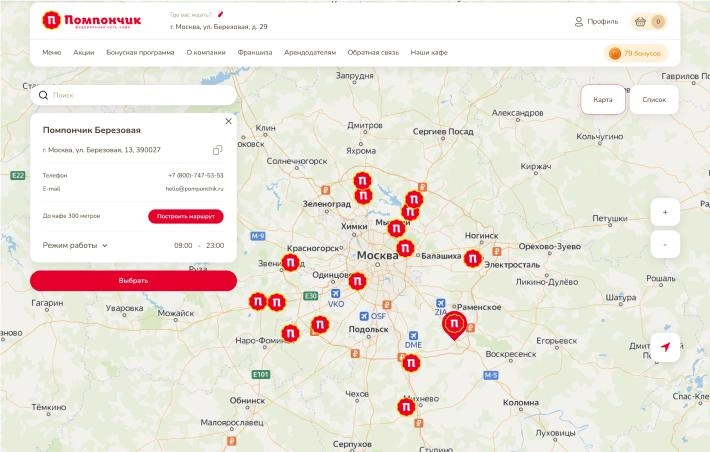Open the Франшиза page

(x=255, y=53)
